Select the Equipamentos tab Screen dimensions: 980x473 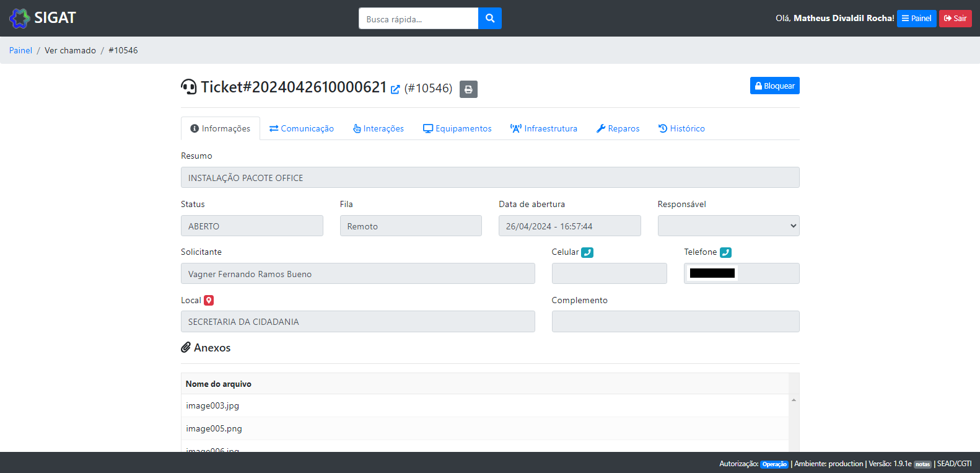[x=457, y=128]
